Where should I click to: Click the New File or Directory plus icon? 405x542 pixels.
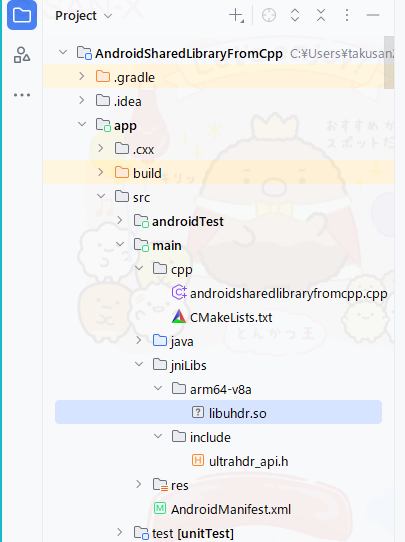coord(236,16)
